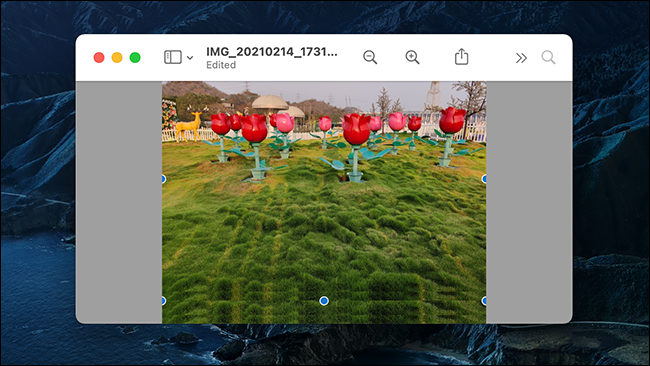This screenshot has height=366, width=650.
Task: Select the right-middle selection handle
Action: 484,179
